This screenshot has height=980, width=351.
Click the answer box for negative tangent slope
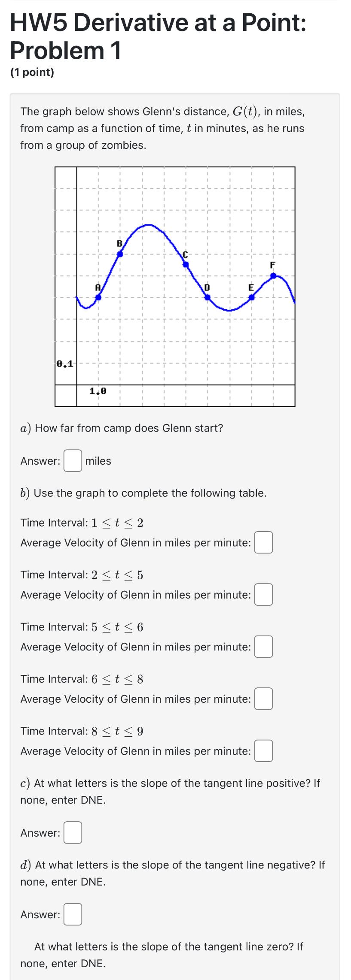coord(72,914)
